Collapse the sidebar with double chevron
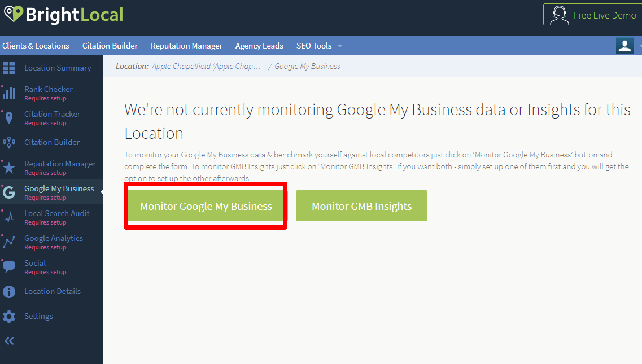 click(9, 341)
